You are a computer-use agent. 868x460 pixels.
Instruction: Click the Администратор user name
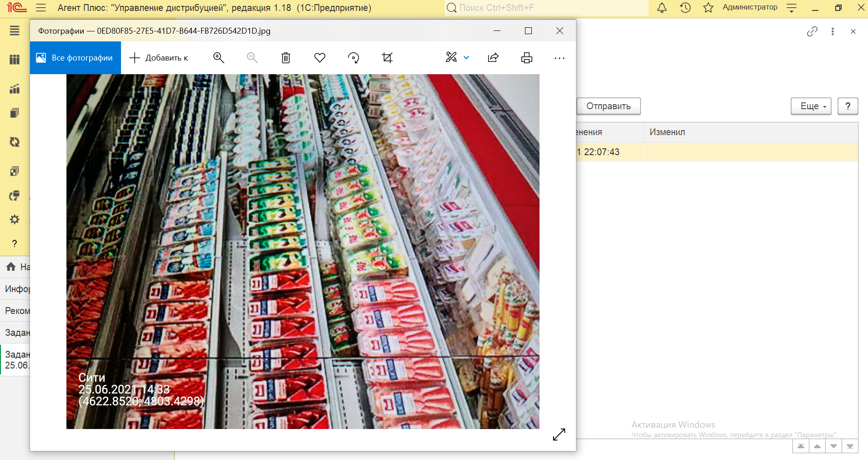[750, 7]
